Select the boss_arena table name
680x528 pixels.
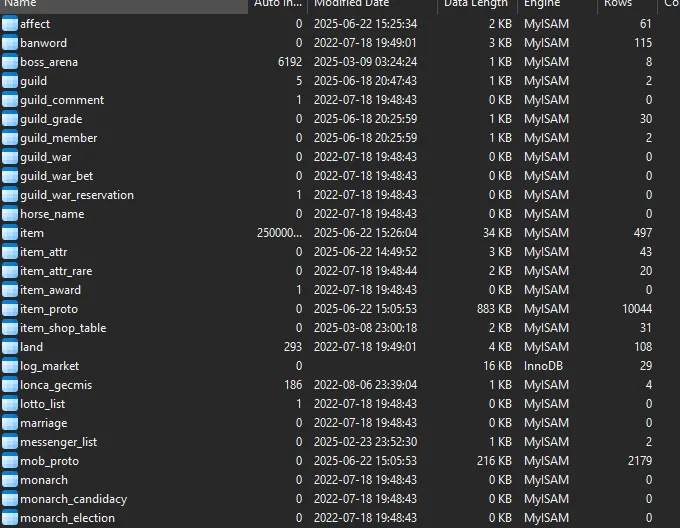pos(49,62)
